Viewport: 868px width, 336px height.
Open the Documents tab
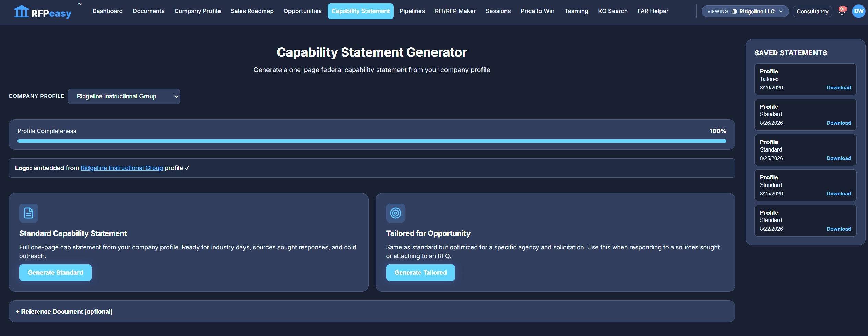pyautogui.click(x=148, y=11)
